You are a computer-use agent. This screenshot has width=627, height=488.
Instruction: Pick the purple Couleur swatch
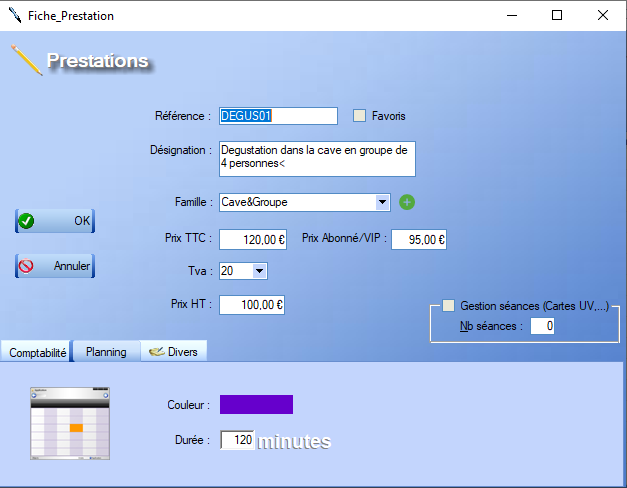256,404
